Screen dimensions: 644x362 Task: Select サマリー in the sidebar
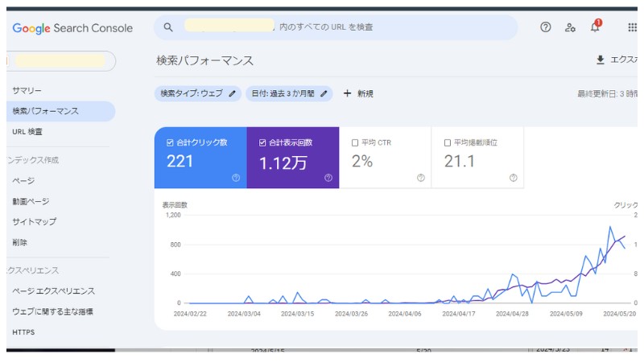(x=27, y=91)
